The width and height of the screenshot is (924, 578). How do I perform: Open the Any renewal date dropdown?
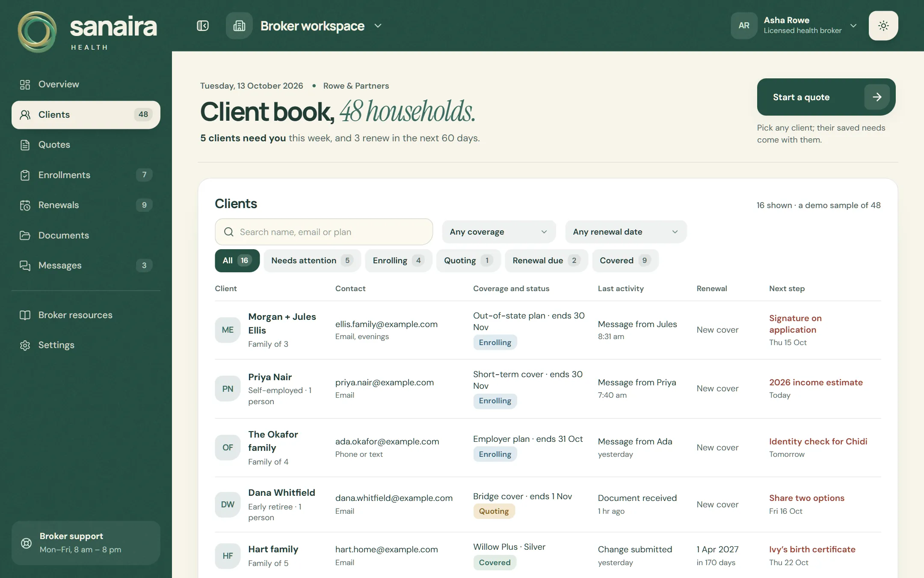point(626,232)
